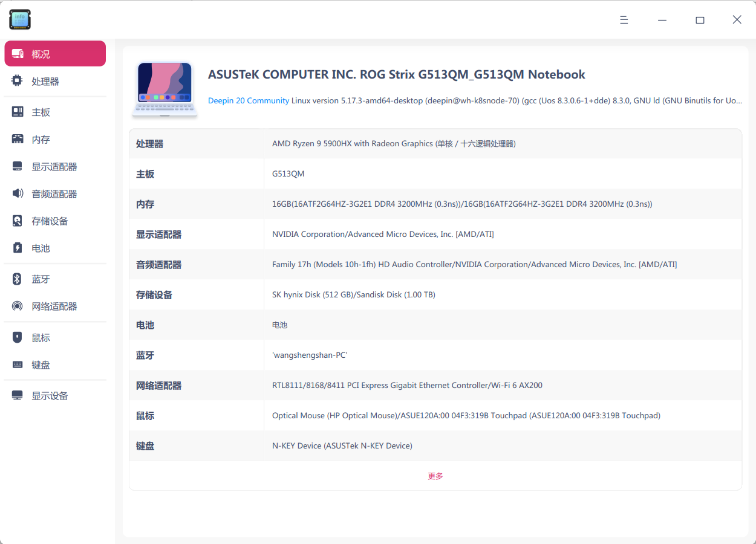
Task: Click the laptop preview thumbnail
Action: coord(165,88)
